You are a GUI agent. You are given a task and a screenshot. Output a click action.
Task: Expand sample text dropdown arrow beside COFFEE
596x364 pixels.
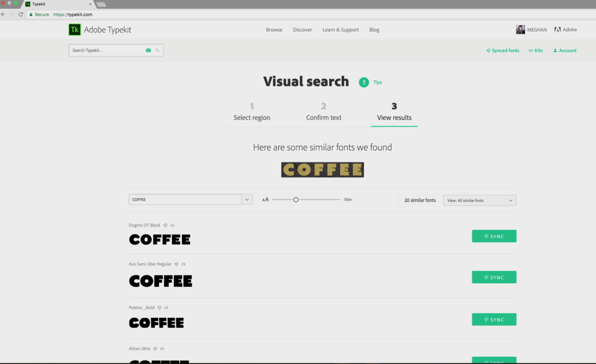[x=247, y=200]
